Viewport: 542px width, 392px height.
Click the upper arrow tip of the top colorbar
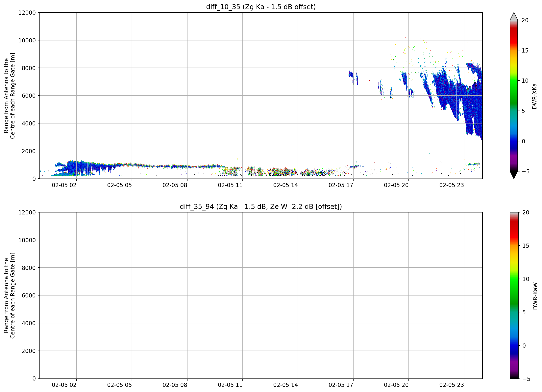click(x=514, y=16)
